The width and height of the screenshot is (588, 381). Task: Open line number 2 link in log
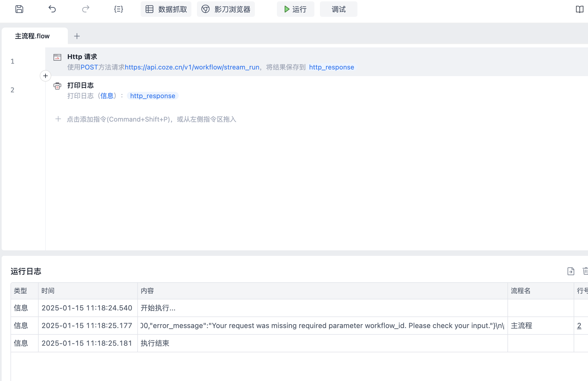tap(579, 326)
